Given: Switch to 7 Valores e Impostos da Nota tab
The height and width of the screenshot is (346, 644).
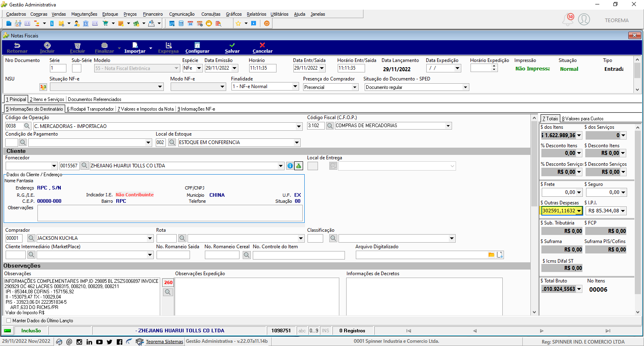Looking at the screenshot, I should point(146,109).
